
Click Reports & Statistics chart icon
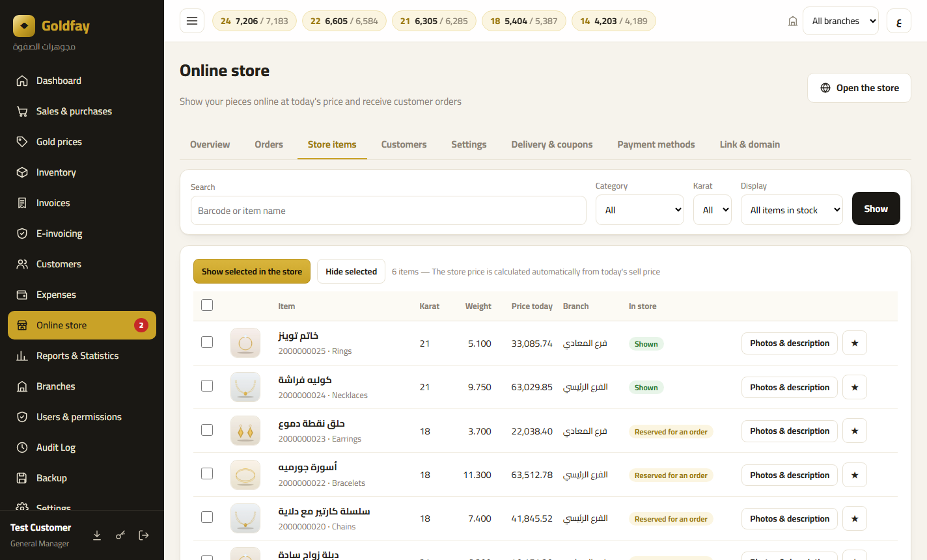coord(22,356)
